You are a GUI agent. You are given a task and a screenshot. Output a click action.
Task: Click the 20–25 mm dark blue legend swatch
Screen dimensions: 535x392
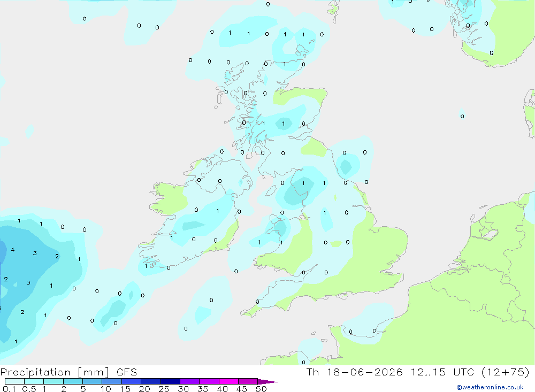tap(150, 381)
